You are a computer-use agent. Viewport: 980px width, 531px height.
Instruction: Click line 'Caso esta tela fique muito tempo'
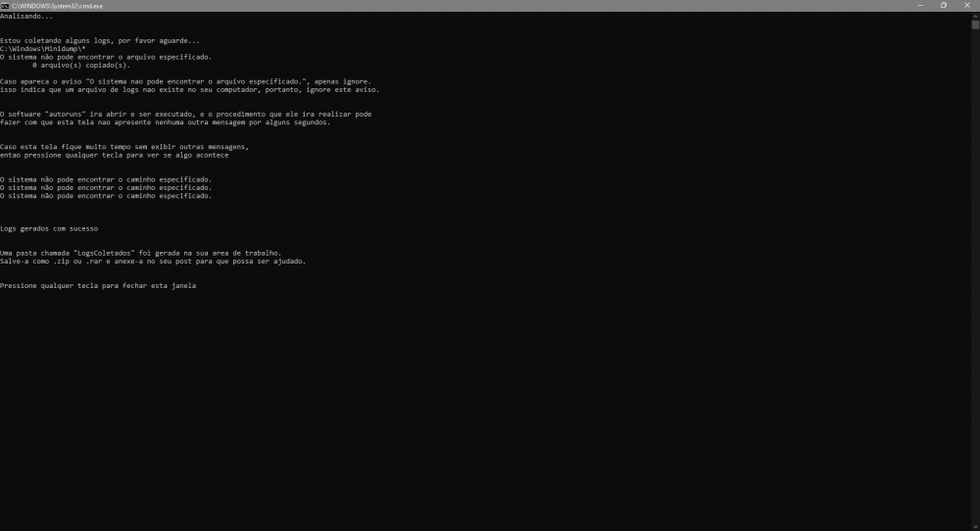point(124,147)
